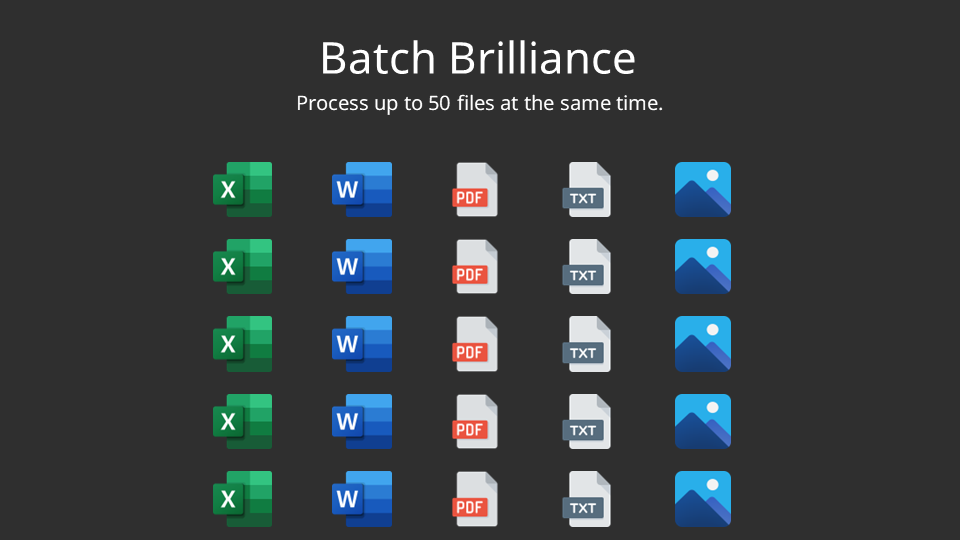
Task: Open the Word icon in the bottom row
Action: tap(362, 498)
